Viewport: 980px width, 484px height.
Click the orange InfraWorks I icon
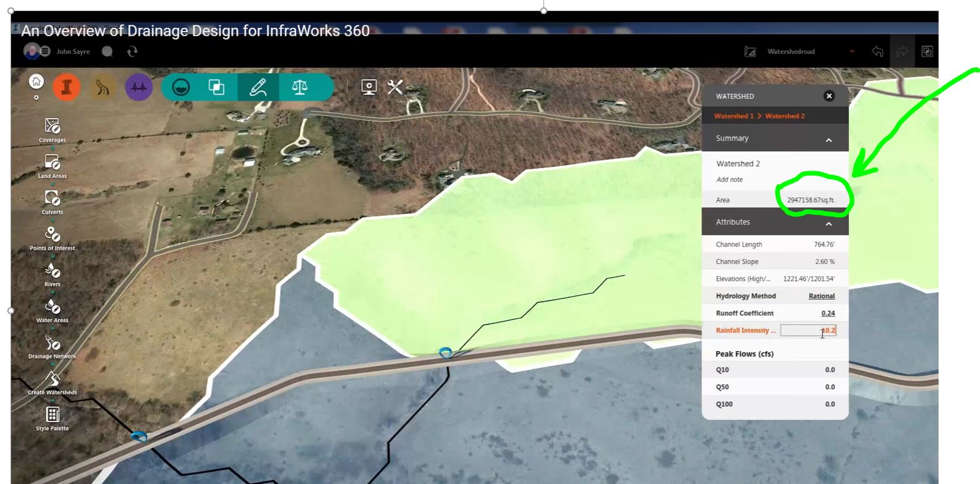point(67,87)
